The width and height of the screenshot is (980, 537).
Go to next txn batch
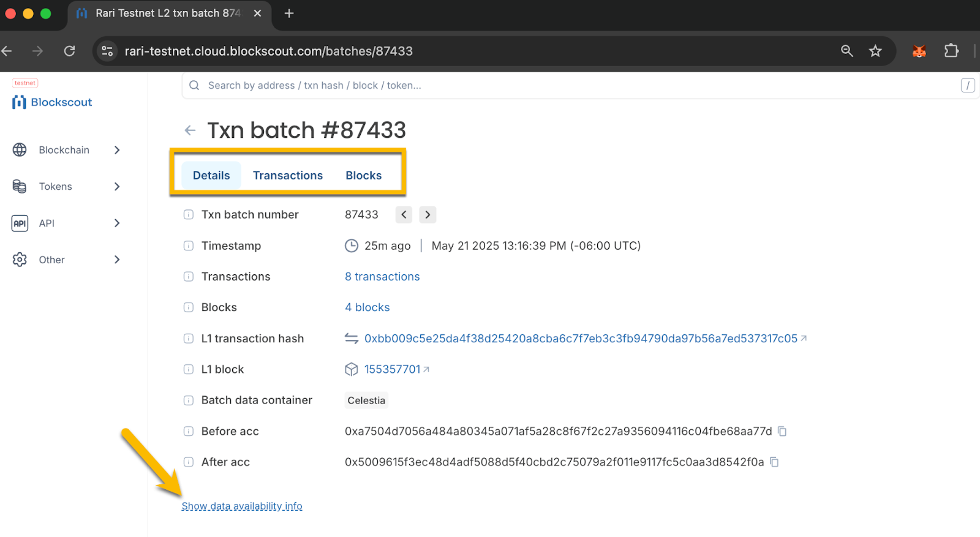coord(428,214)
